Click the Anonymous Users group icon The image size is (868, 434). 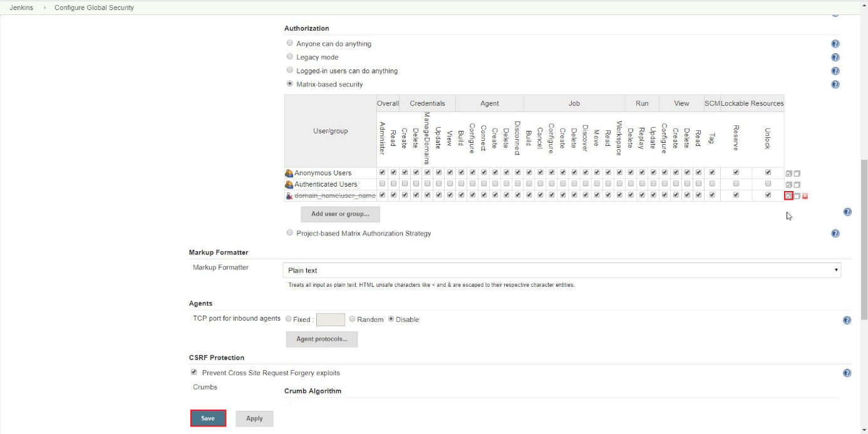click(x=289, y=173)
